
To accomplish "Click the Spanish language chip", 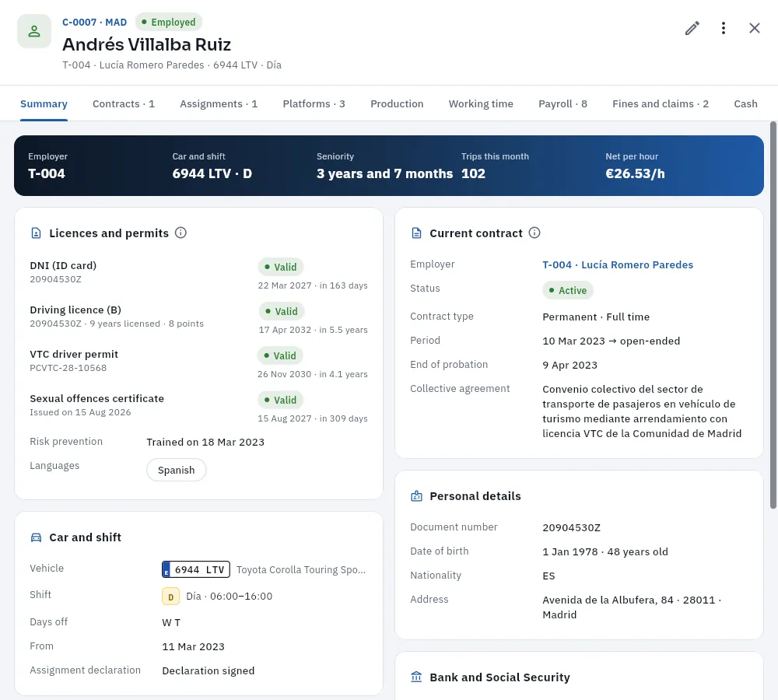I will click(176, 470).
